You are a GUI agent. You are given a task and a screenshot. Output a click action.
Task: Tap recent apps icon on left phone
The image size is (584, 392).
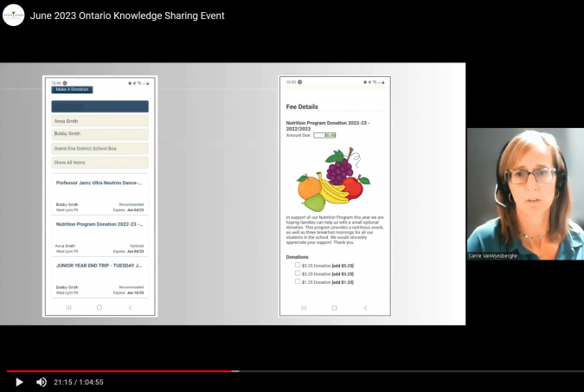pos(69,307)
